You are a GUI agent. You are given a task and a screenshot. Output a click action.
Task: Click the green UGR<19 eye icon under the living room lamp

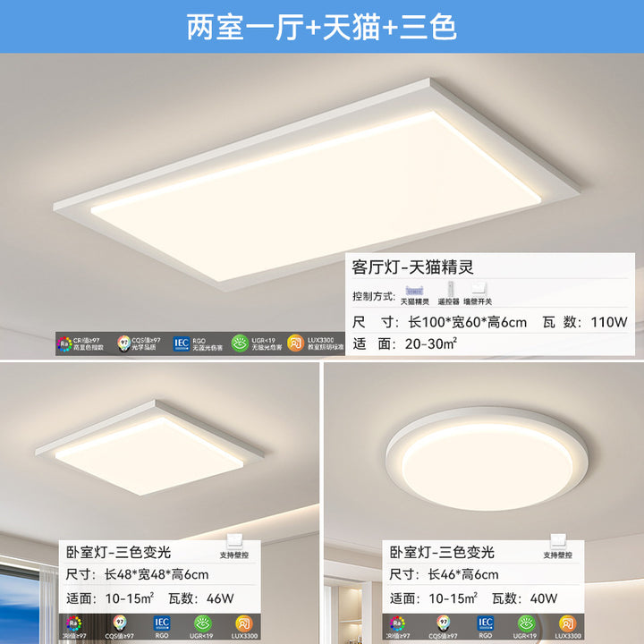[240, 343]
